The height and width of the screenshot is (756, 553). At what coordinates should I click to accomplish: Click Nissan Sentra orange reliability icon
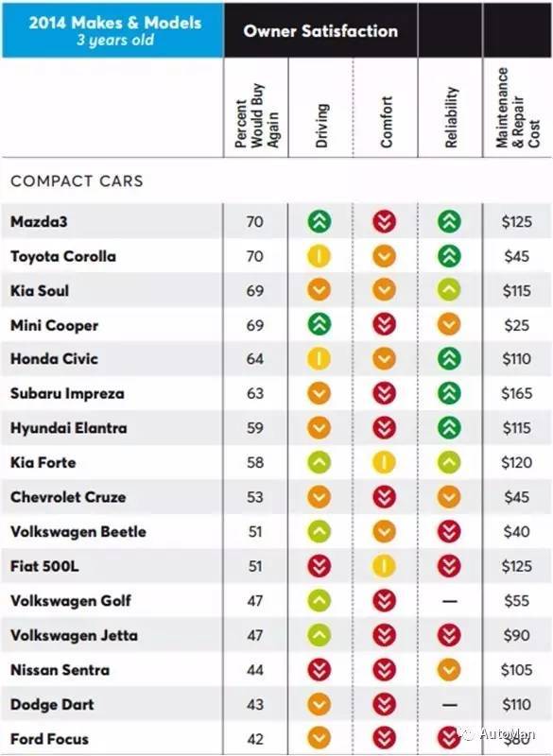click(x=449, y=670)
